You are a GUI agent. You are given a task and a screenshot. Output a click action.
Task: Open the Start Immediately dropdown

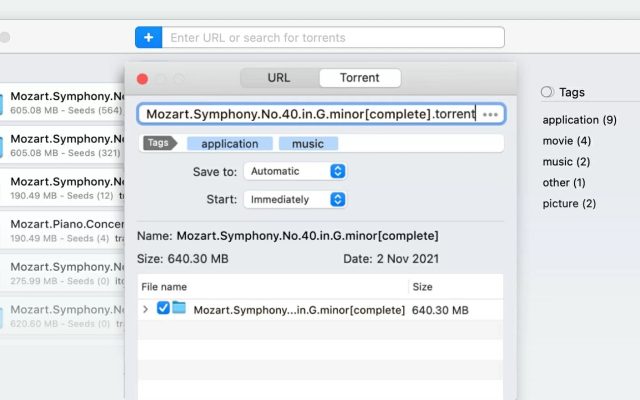click(295, 200)
